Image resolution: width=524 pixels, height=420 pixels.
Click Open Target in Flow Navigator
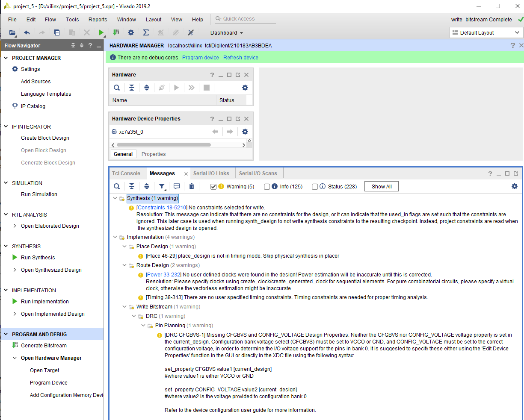(x=44, y=370)
